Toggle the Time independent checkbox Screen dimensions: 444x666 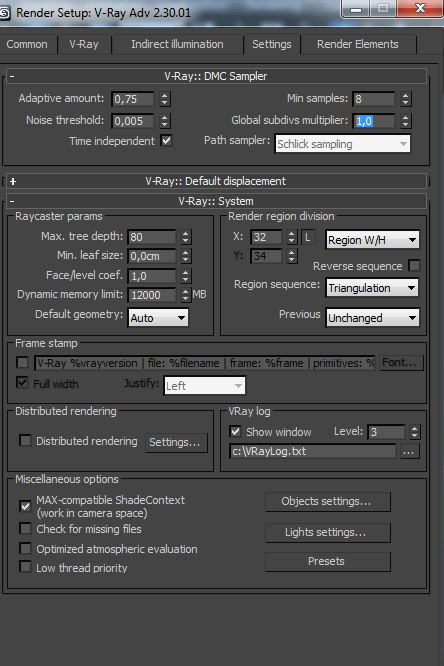click(167, 141)
